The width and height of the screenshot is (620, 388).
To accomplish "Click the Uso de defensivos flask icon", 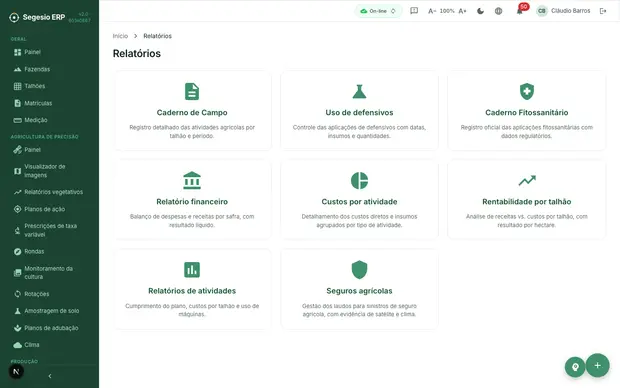I will click(359, 92).
